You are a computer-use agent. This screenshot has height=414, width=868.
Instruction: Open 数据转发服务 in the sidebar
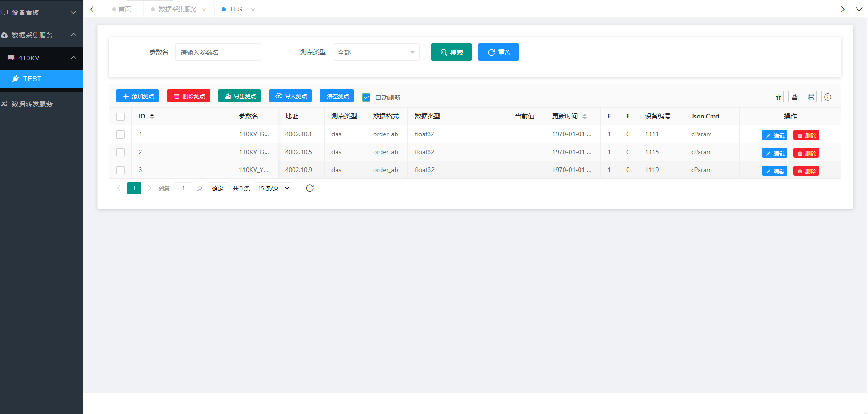click(32, 104)
